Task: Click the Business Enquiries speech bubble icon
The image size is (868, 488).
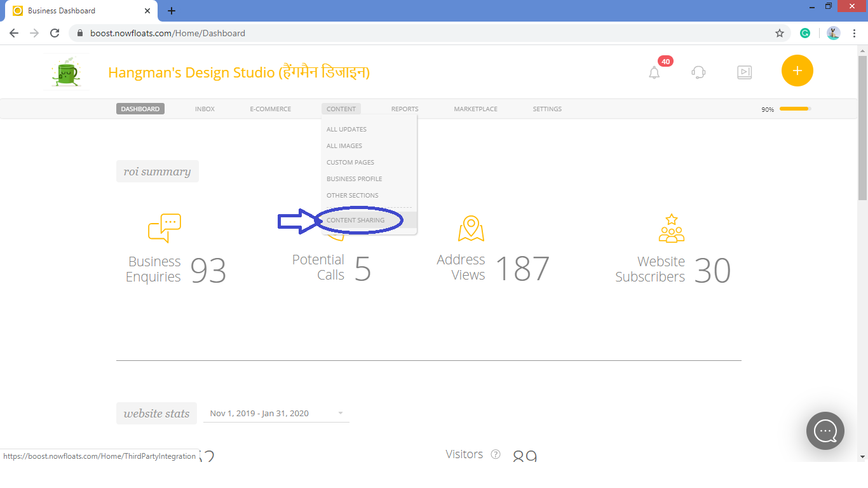Action: pos(165,228)
